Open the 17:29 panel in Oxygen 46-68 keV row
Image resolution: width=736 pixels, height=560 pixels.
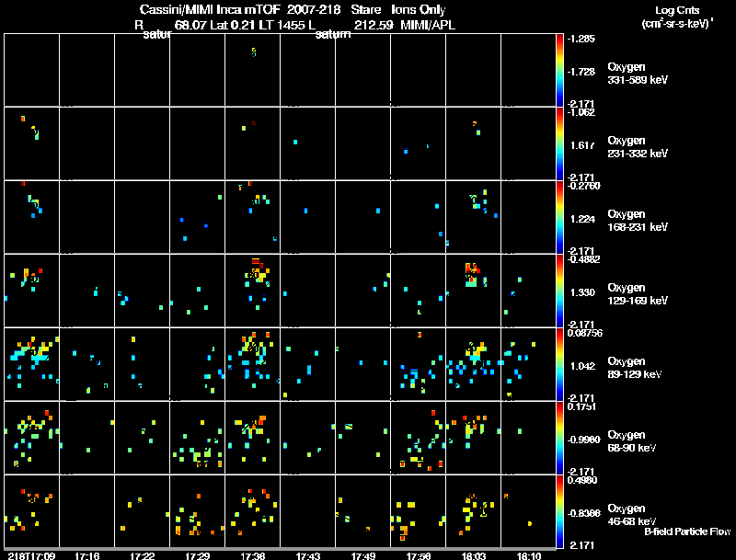[197, 511]
